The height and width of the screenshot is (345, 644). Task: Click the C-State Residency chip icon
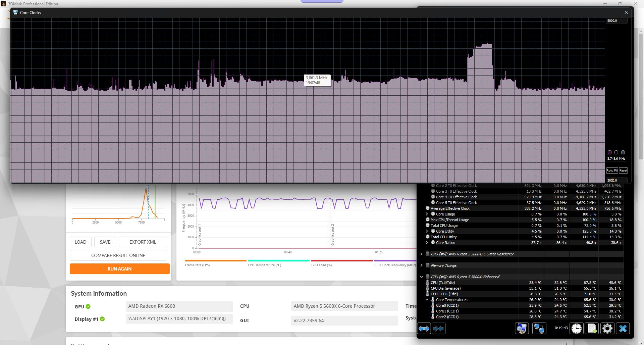tap(428, 254)
